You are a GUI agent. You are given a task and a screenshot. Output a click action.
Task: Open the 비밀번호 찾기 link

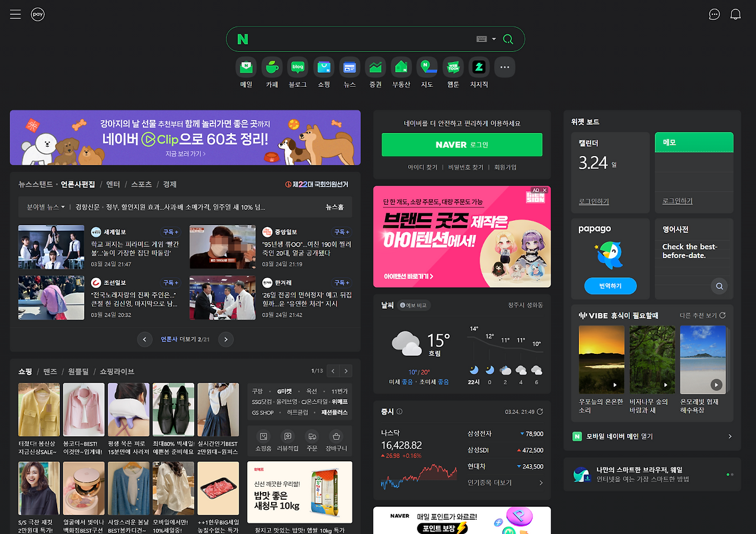(465, 167)
